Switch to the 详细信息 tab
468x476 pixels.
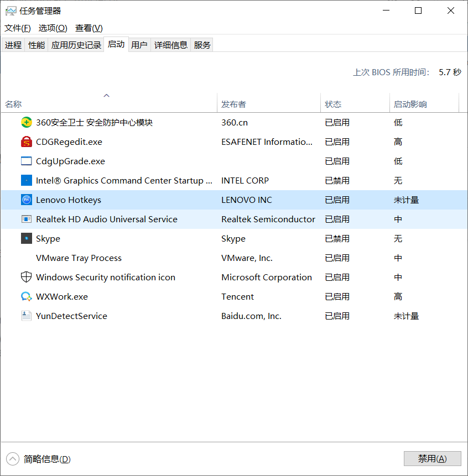pos(171,45)
